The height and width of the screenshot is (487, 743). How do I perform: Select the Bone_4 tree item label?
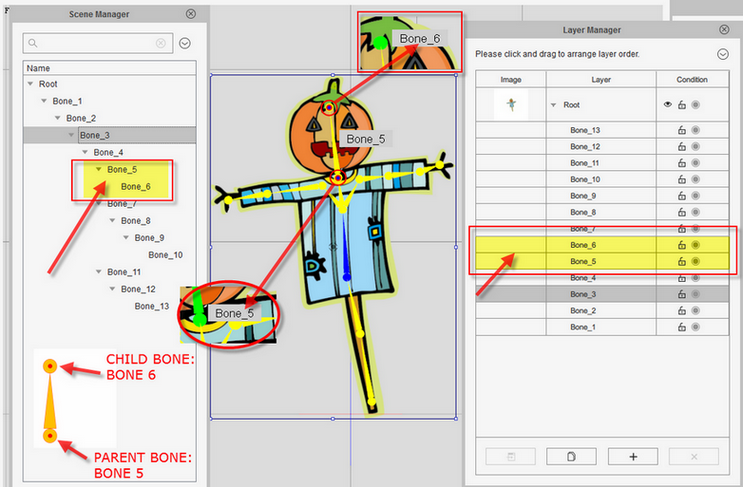point(109,153)
